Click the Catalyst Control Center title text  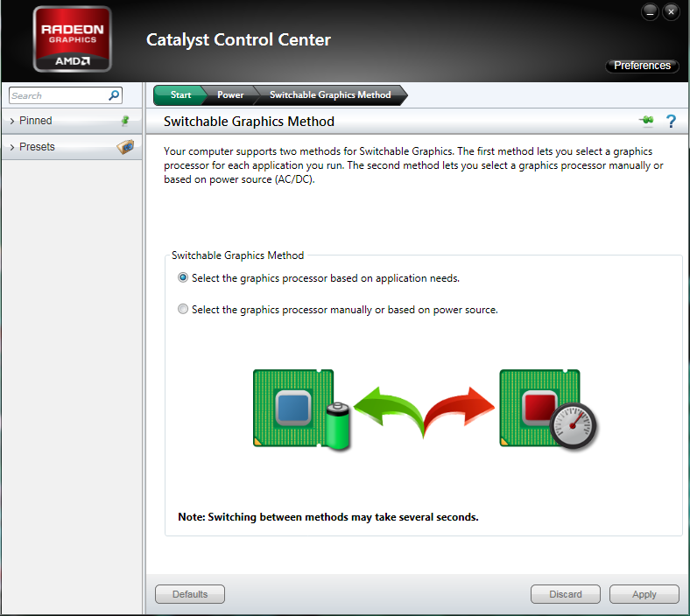[x=238, y=39]
